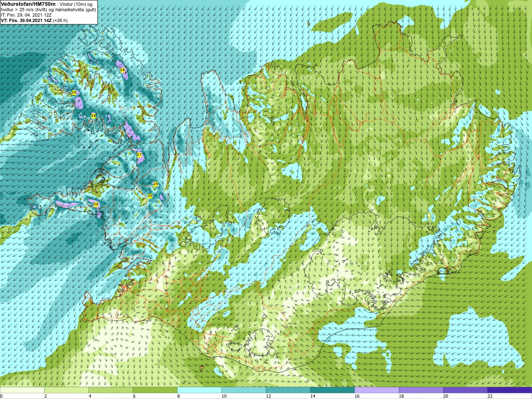The width and height of the screenshot is (532, 399).
Task: Click the 'VT: Fös. 30.04.2021 14Z (+26 h)' line
Action: 34,20
